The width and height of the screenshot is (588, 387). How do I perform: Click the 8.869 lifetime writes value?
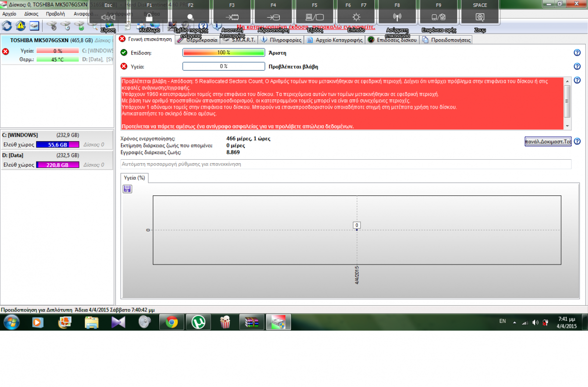tap(233, 152)
